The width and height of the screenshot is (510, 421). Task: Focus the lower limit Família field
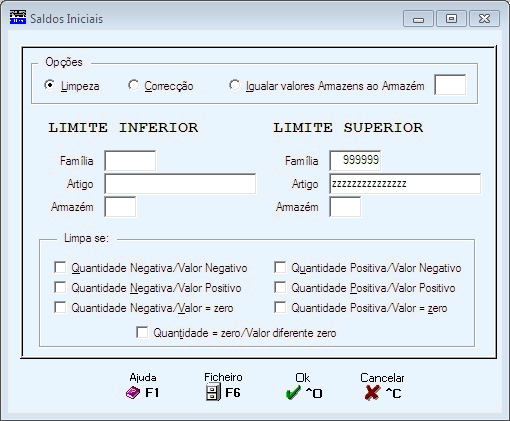[130, 161]
